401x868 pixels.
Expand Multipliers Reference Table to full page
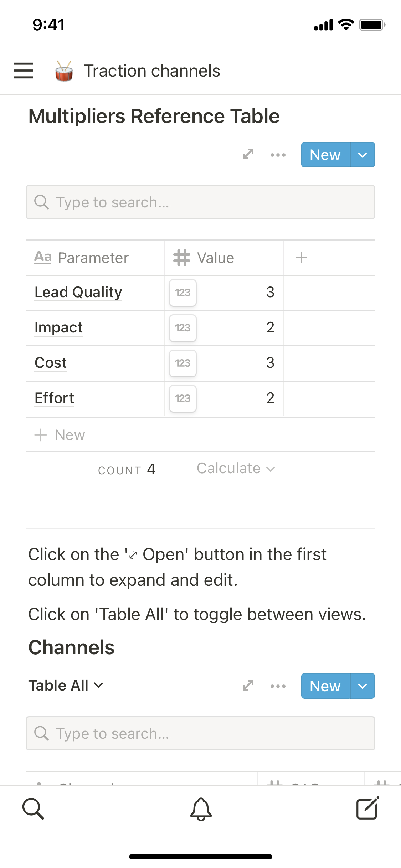(x=248, y=154)
